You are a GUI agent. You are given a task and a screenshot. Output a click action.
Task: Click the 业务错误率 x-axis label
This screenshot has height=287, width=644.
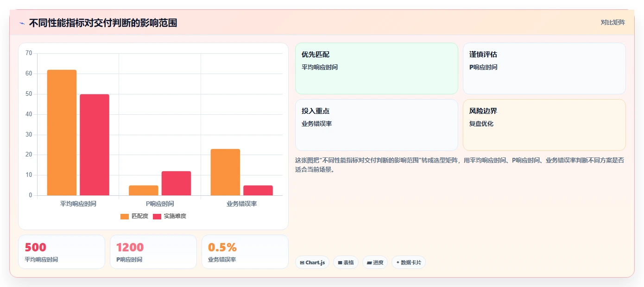pos(242,204)
